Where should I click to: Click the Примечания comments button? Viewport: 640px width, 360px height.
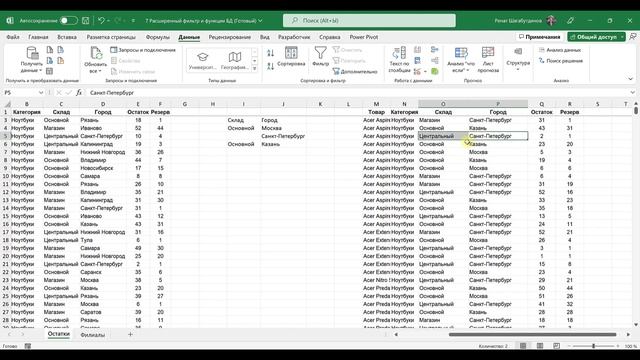pos(540,37)
